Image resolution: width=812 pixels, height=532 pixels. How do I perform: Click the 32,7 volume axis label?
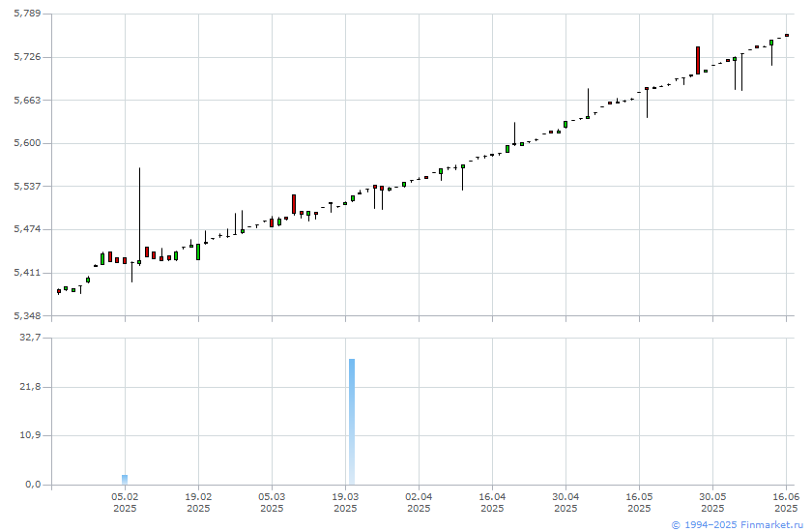pos(30,338)
